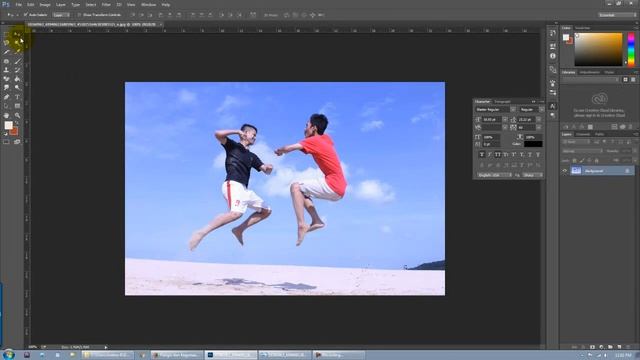This screenshot has width=640, height=360.
Task: Open the Image menu
Action: coord(45,4)
